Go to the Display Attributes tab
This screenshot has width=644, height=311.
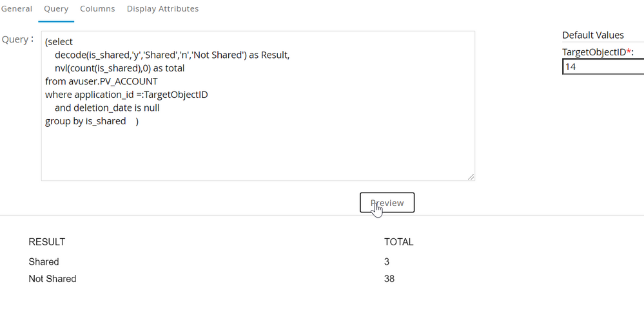click(162, 9)
